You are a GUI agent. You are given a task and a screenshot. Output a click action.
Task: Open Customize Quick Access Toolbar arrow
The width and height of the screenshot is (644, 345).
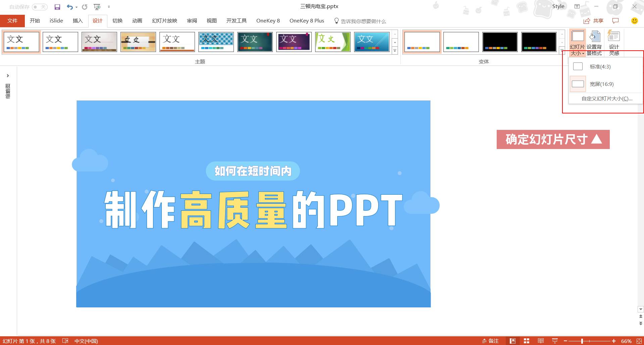[x=109, y=7]
